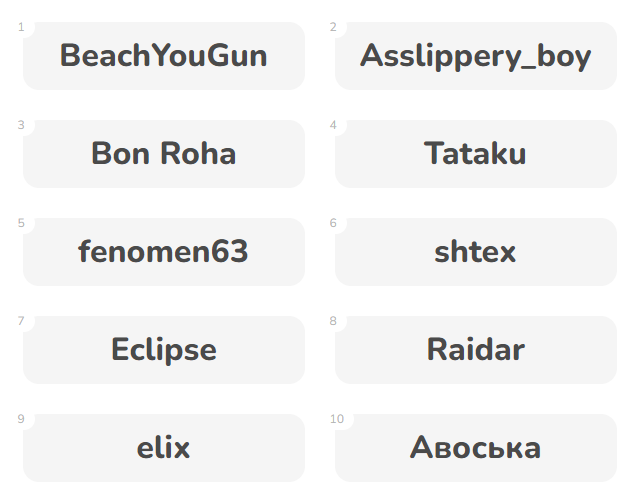
Task: Click number badge 7 beside Eclipse
Action: [x=21, y=321]
